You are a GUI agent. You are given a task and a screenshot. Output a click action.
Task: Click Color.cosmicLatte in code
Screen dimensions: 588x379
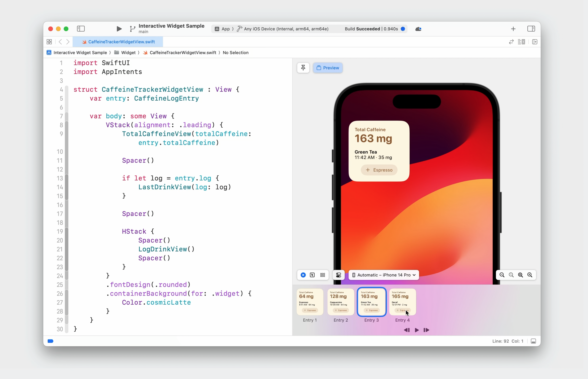coord(156,302)
